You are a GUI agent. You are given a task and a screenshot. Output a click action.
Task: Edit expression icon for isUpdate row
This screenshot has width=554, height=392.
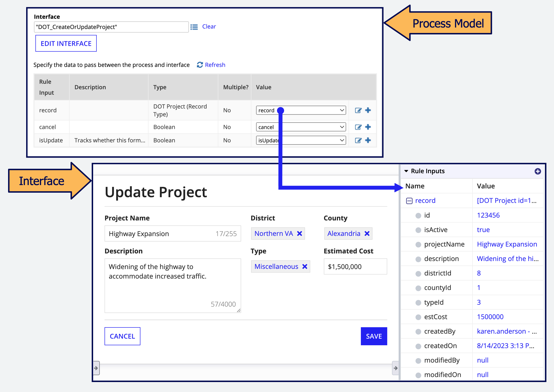358,140
